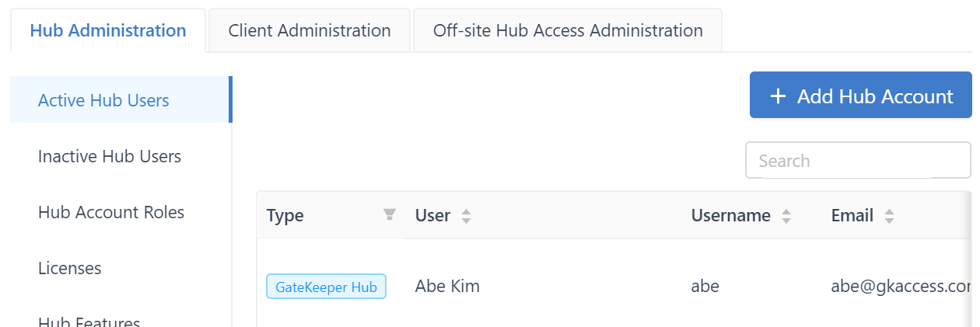This screenshot has width=980, height=327.
Task: Open Hub Account Roles section
Action: coord(111,212)
